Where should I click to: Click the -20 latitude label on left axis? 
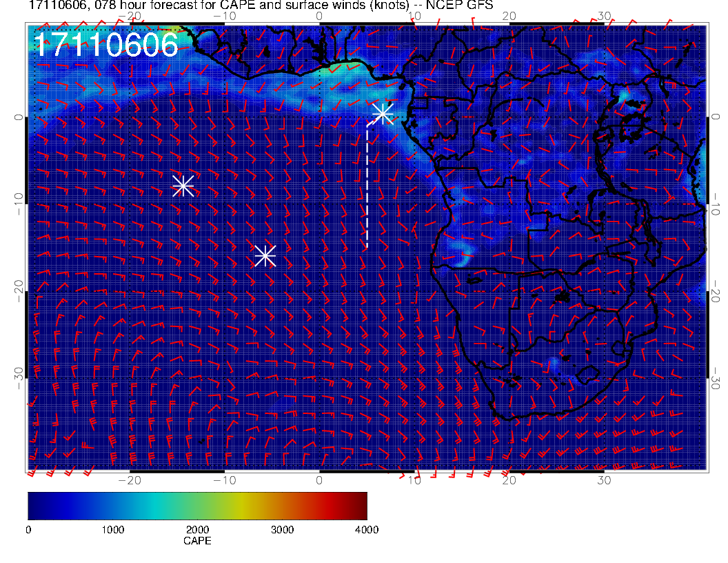[x=18, y=291]
